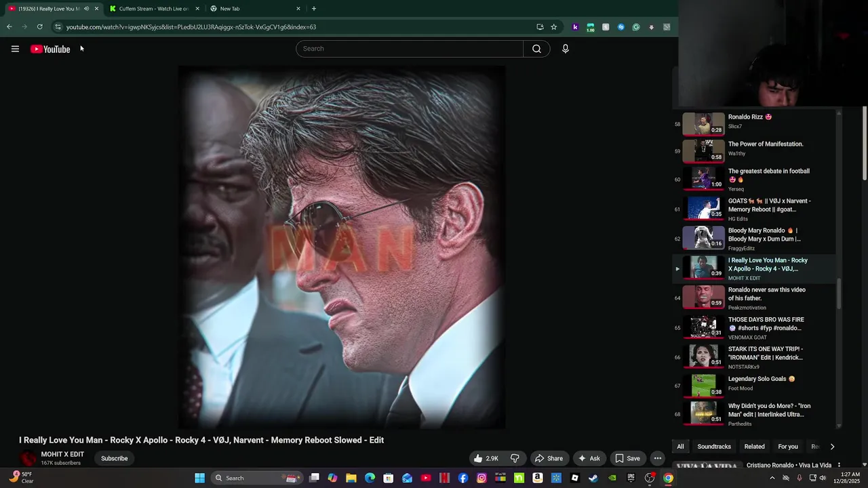The width and height of the screenshot is (868, 488).
Task: Switch to the New Tab browser tab
Action: click(x=254, y=9)
